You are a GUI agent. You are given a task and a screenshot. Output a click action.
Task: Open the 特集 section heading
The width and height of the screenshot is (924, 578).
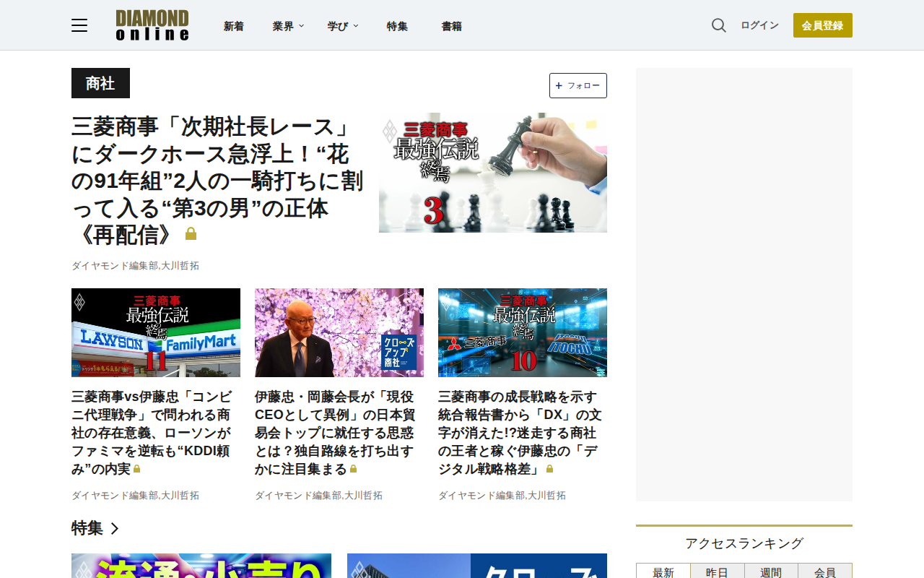pyautogui.click(x=87, y=528)
